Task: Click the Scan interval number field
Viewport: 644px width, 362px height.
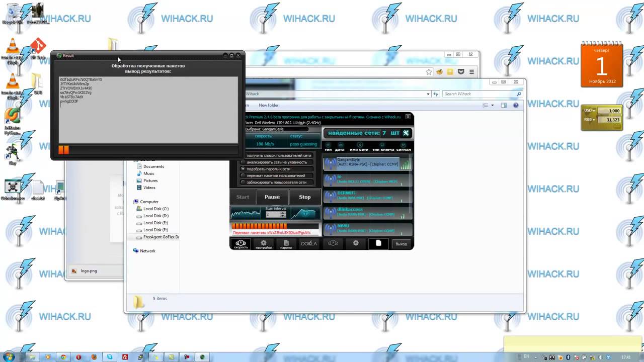Action: pos(273,214)
